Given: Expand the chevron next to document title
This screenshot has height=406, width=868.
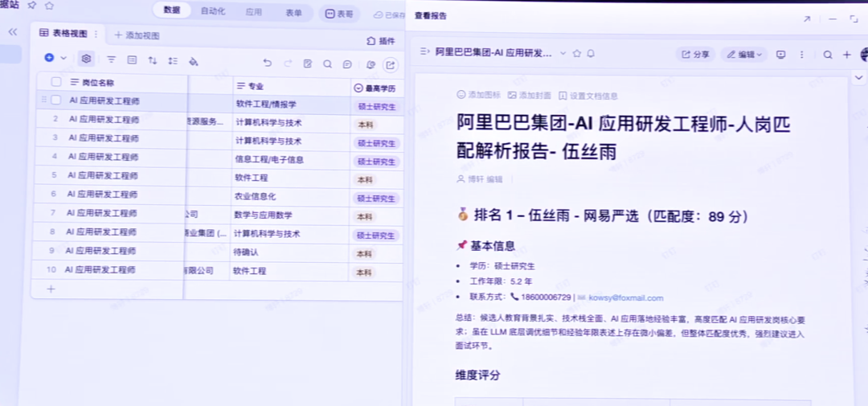Looking at the screenshot, I should tap(562, 54).
